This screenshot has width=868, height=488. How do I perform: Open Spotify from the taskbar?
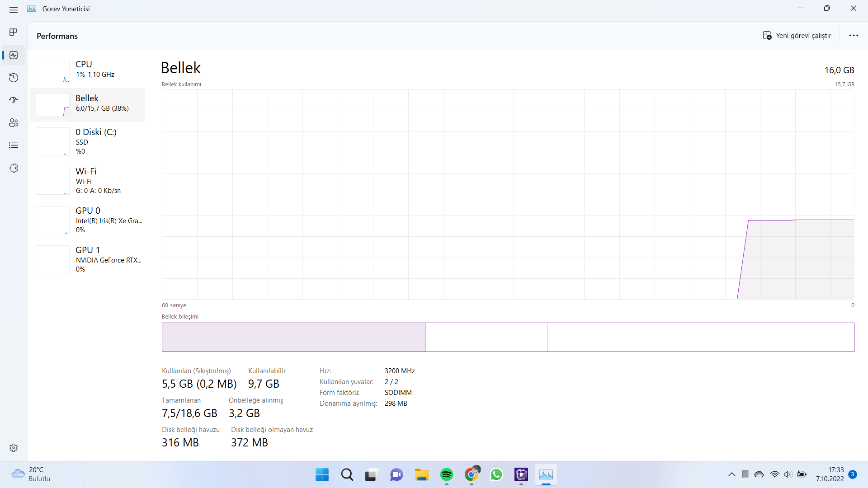pyautogui.click(x=446, y=474)
